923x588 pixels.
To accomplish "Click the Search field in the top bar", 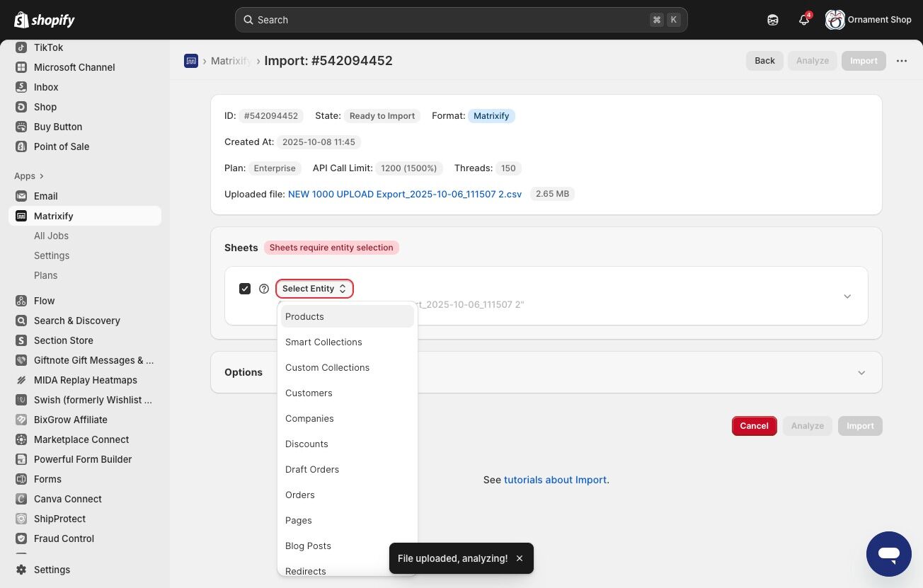I will coord(461,20).
